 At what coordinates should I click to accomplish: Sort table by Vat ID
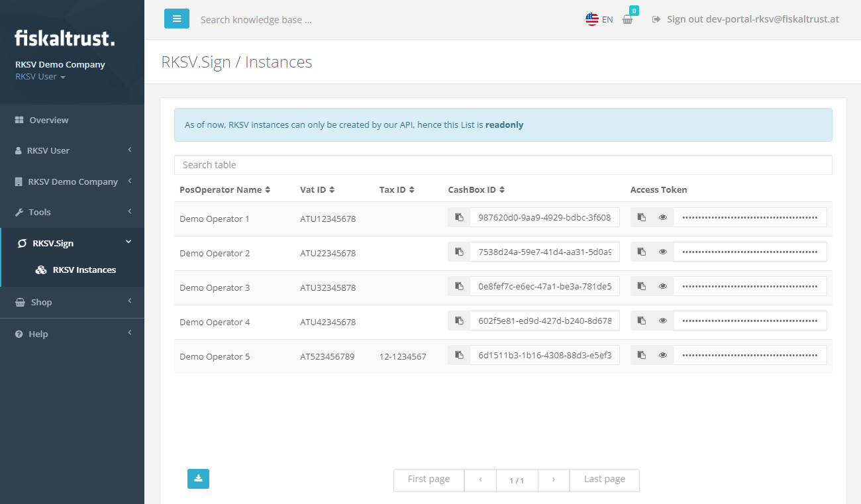tap(317, 189)
